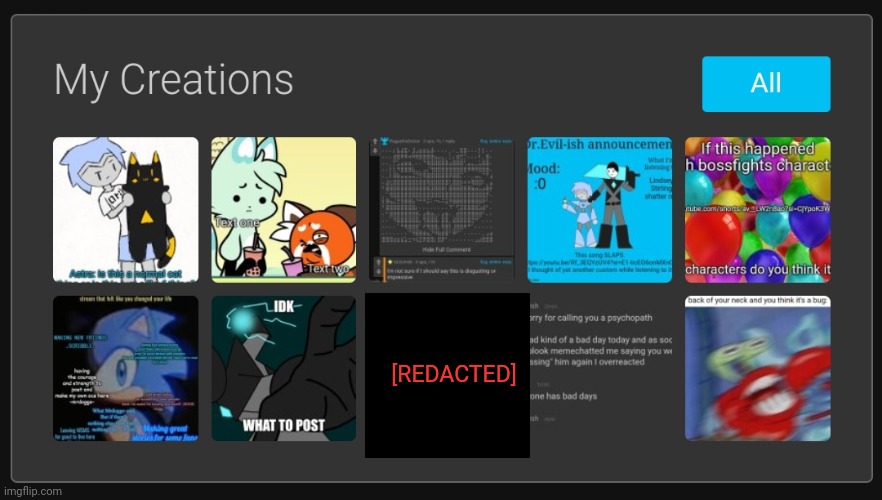The image size is (882, 500).
Task: Open the blurry Mr. Krabs meme thumbnail
Action: click(x=758, y=368)
